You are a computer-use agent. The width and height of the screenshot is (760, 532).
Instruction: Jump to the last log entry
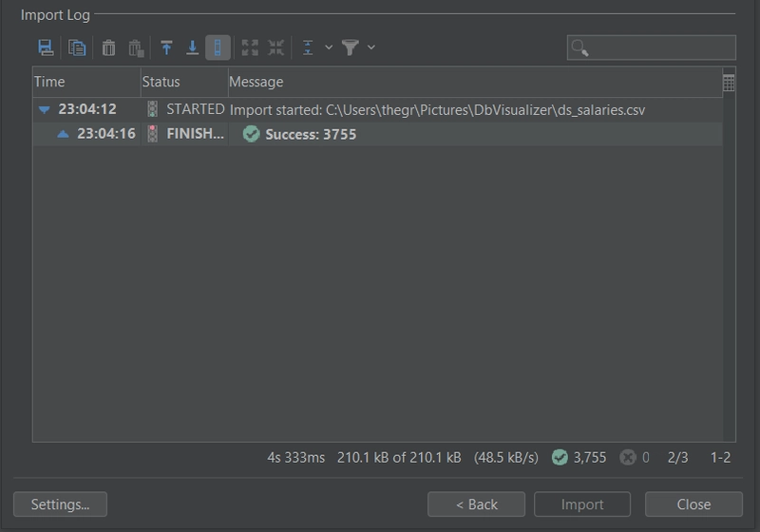193,47
